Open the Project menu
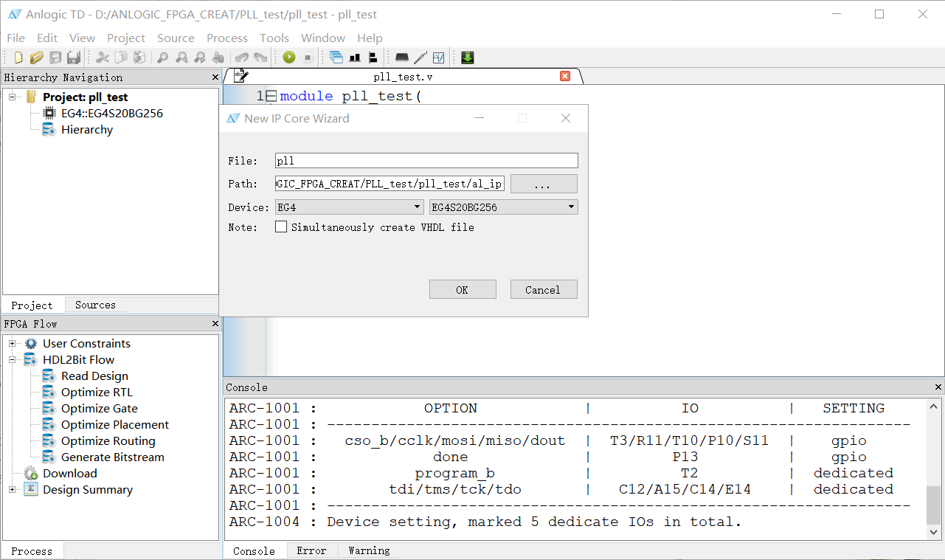The height and width of the screenshot is (560, 945). [x=126, y=38]
